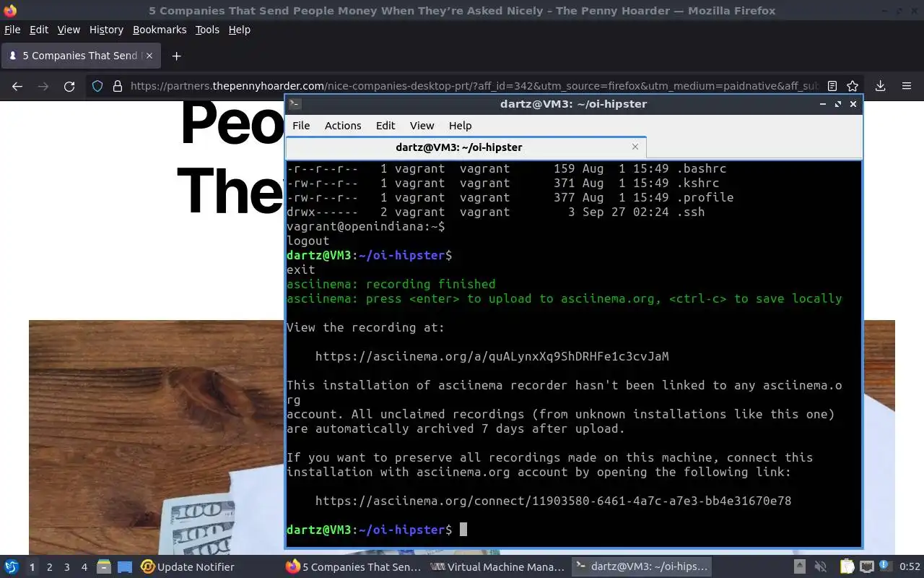Click the '.ssh' directory listing line

coord(495,212)
